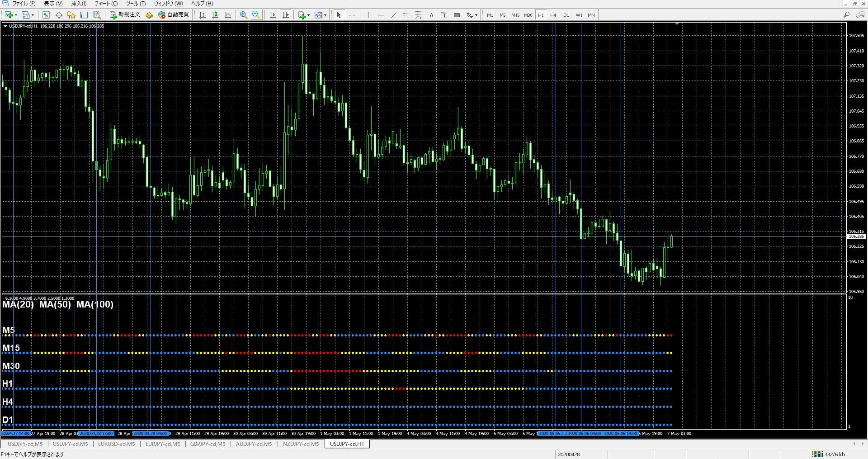Click the connection status 332/6 kb indicator
The image size is (868, 459).
click(x=828, y=454)
